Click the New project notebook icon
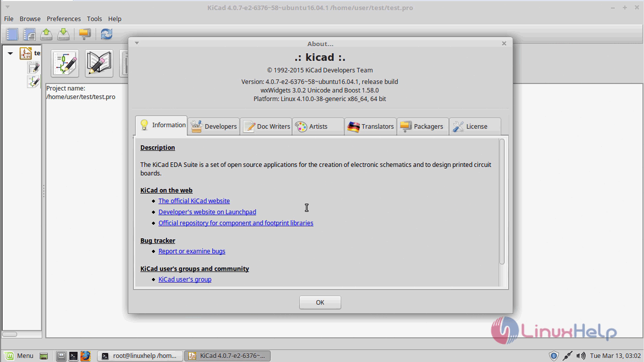 pyautogui.click(x=12, y=34)
